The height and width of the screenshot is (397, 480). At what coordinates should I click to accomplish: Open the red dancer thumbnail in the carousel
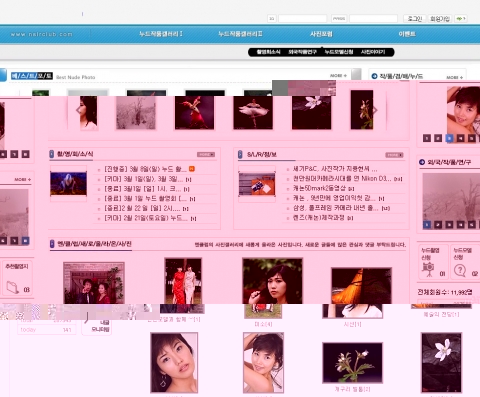(x=195, y=112)
